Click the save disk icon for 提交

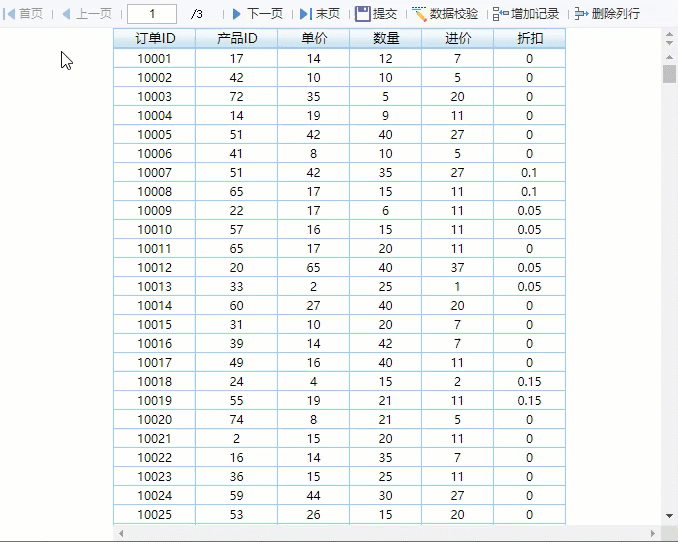point(362,14)
